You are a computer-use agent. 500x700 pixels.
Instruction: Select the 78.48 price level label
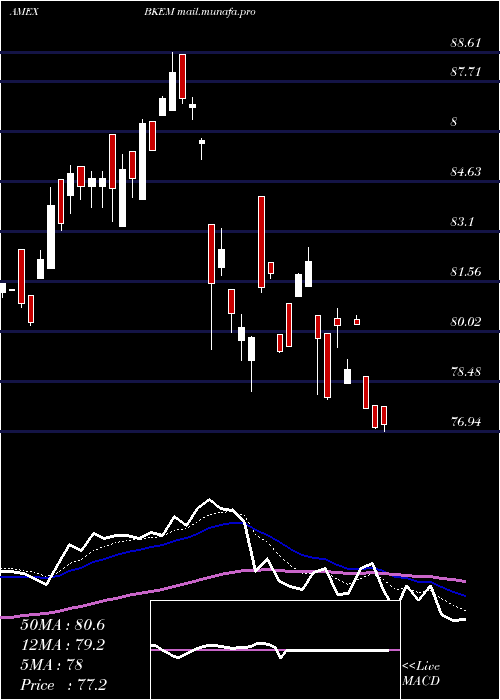(466, 371)
